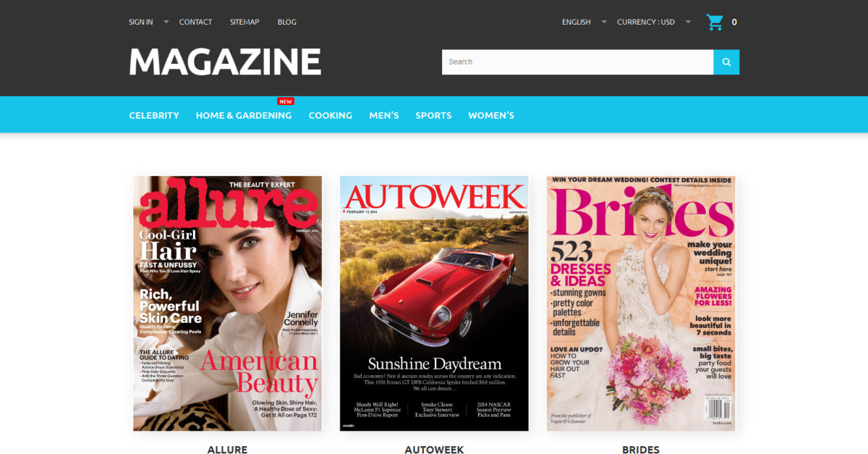This screenshot has height=454, width=868.
Task: Open the Sitemap link
Action: (244, 22)
